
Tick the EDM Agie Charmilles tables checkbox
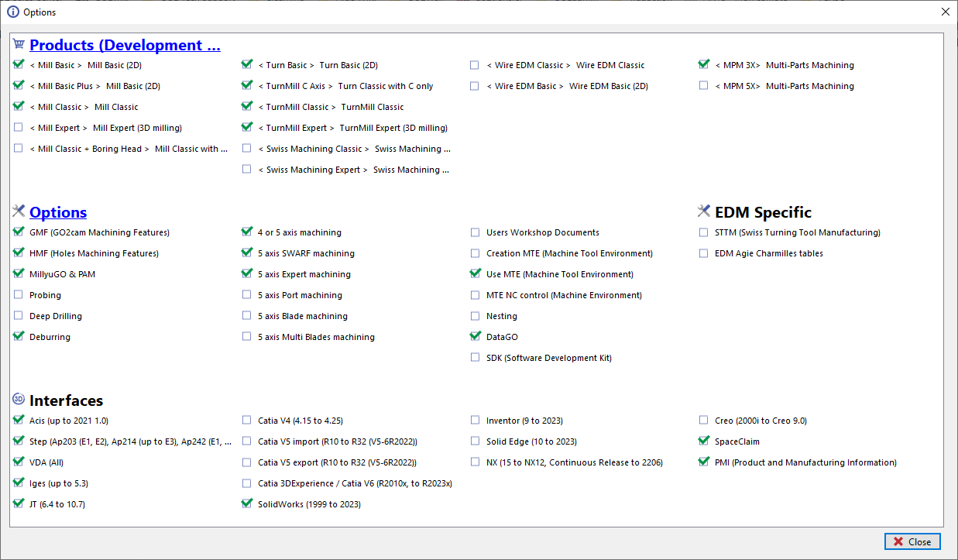[703, 253]
